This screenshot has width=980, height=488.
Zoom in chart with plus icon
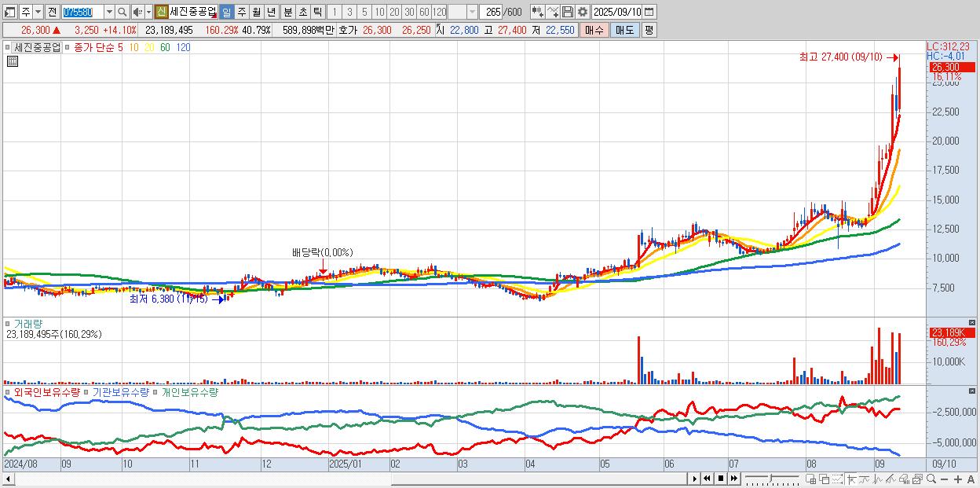[x=958, y=479]
